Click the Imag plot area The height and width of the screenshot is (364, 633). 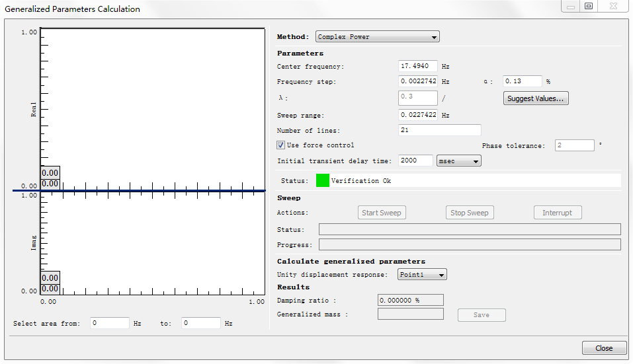pyautogui.click(x=153, y=244)
